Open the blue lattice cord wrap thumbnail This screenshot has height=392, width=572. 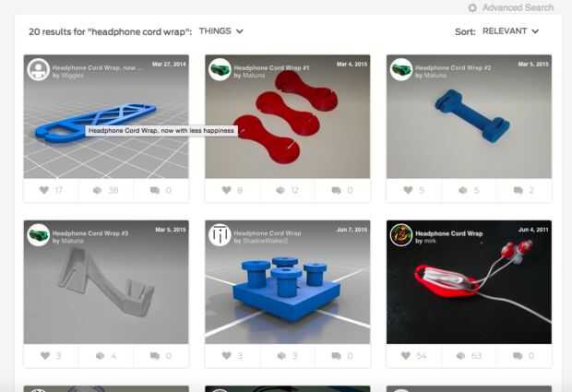106,117
